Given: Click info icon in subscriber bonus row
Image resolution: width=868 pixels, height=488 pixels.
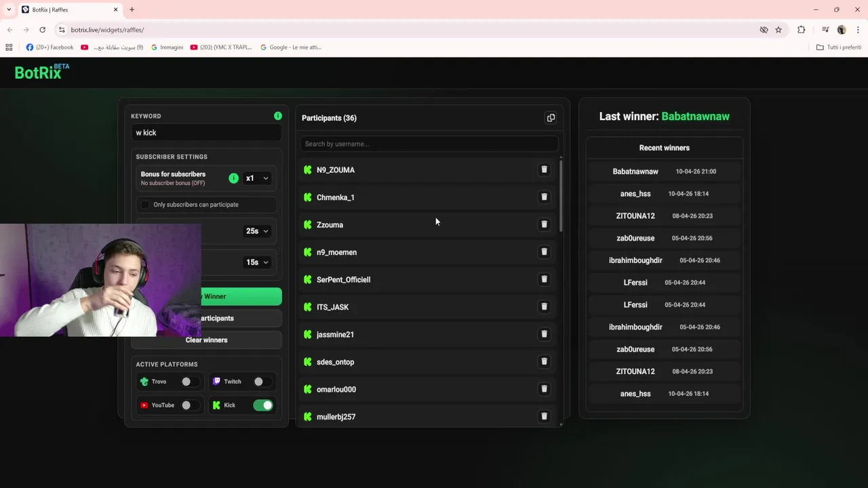Looking at the screenshot, I should [x=233, y=178].
